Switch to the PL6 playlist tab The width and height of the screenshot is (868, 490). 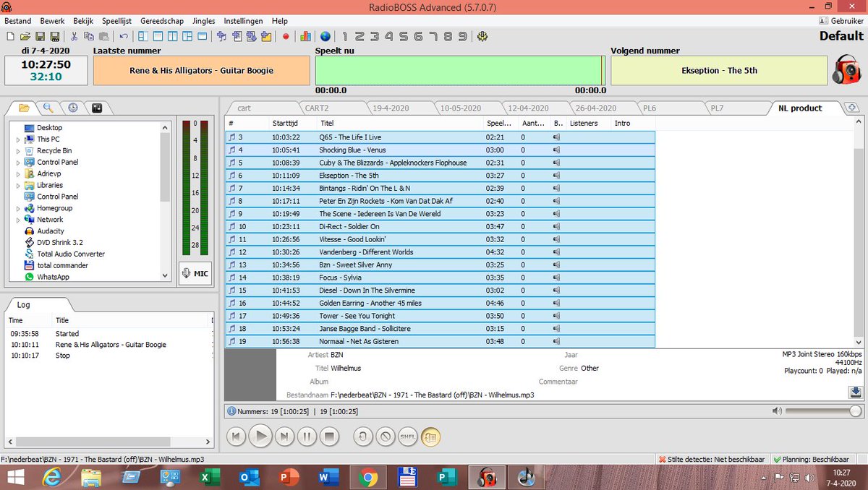(x=649, y=108)
